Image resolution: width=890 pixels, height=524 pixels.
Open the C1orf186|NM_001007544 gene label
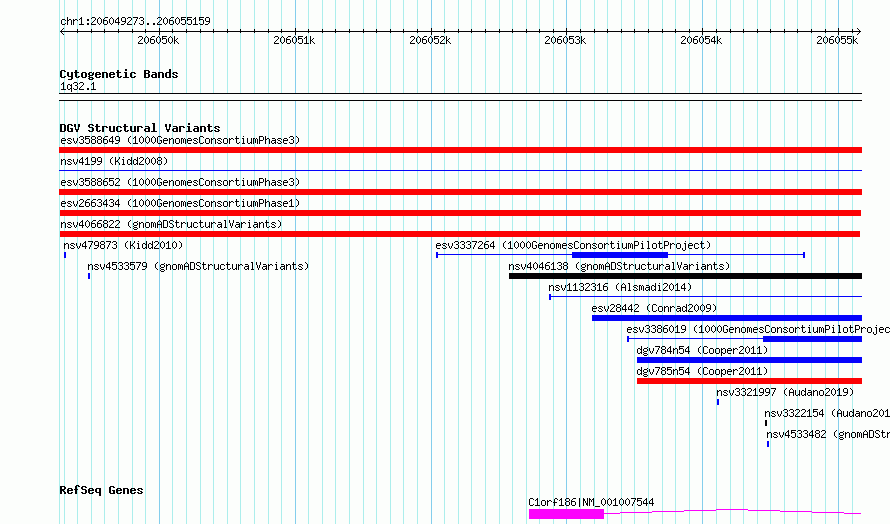[x=591, y=502]
